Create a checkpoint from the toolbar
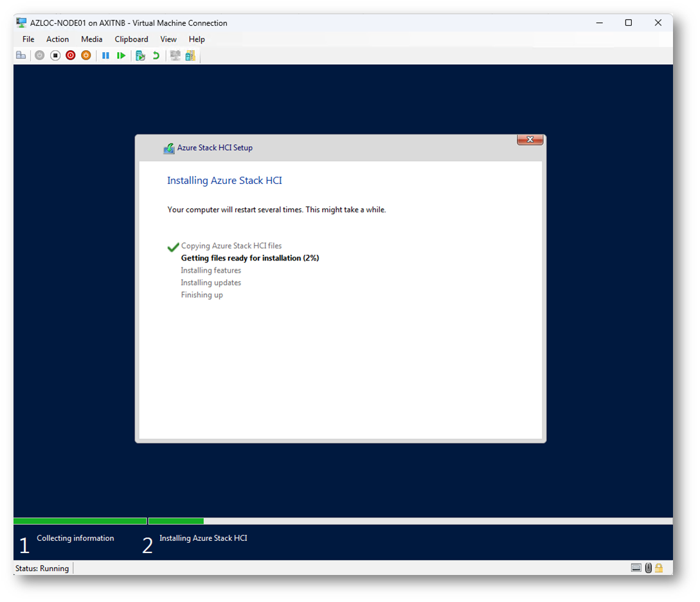Image resolution: width=700 pixels, height=602 pixels. (140, 56)
